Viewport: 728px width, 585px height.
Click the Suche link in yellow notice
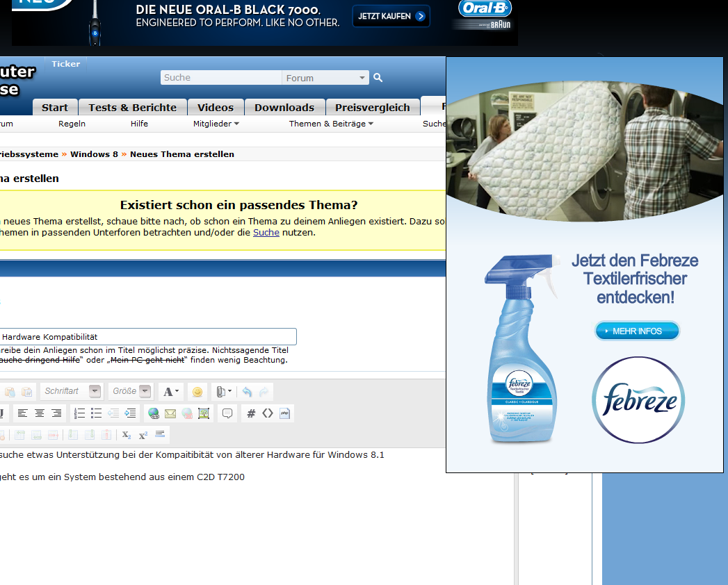pos(266,233)
